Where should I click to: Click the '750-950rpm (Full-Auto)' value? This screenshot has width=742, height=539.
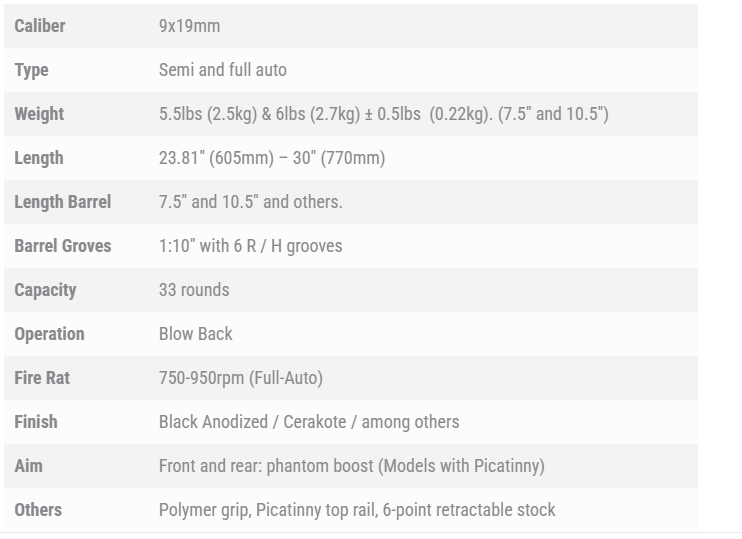(240, 378)
